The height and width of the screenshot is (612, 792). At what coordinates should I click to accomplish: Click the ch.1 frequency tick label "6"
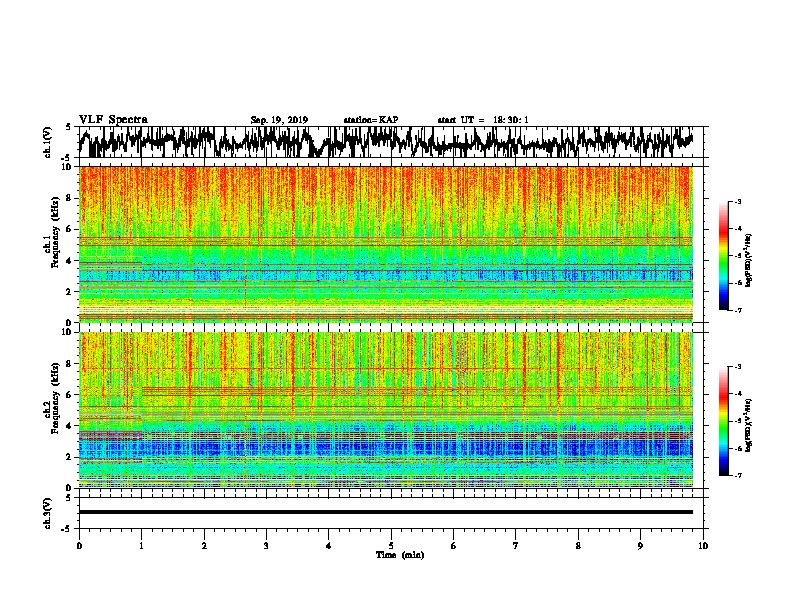point(69,229)
